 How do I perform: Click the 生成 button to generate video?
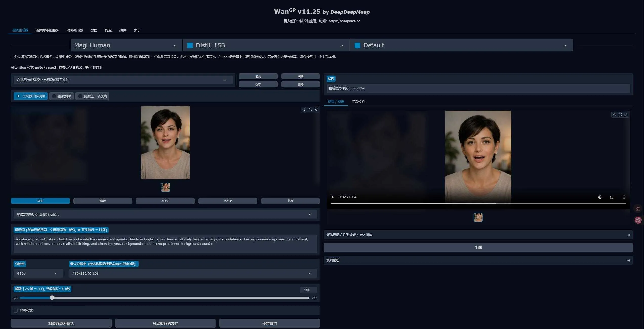point(478,248)
